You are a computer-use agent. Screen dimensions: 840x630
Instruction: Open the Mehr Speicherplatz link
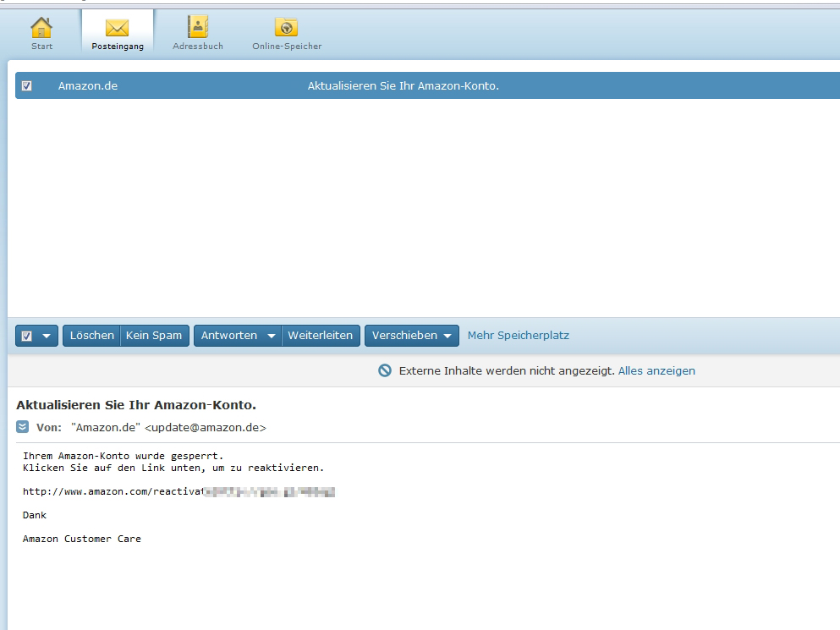point(518,336)
